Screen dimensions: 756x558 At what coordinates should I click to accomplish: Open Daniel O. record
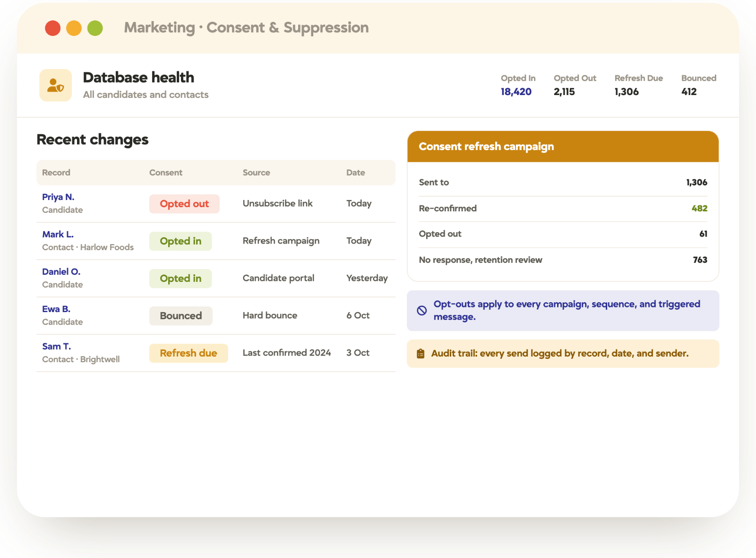click(61, 272)
